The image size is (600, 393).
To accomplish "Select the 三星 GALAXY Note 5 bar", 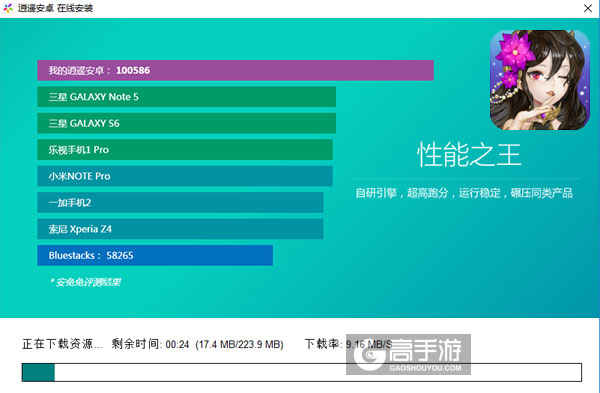I will 186,97.
